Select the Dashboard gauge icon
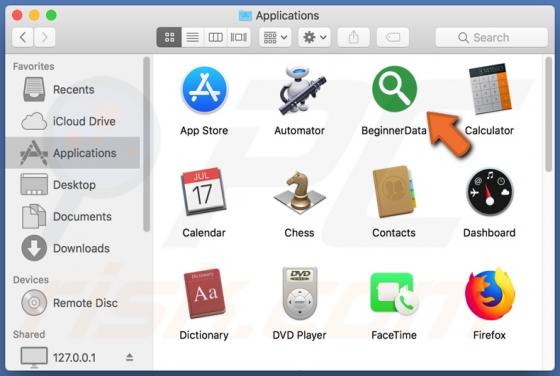Viewport: 560px width, 376px height. (x=489, y=192)
